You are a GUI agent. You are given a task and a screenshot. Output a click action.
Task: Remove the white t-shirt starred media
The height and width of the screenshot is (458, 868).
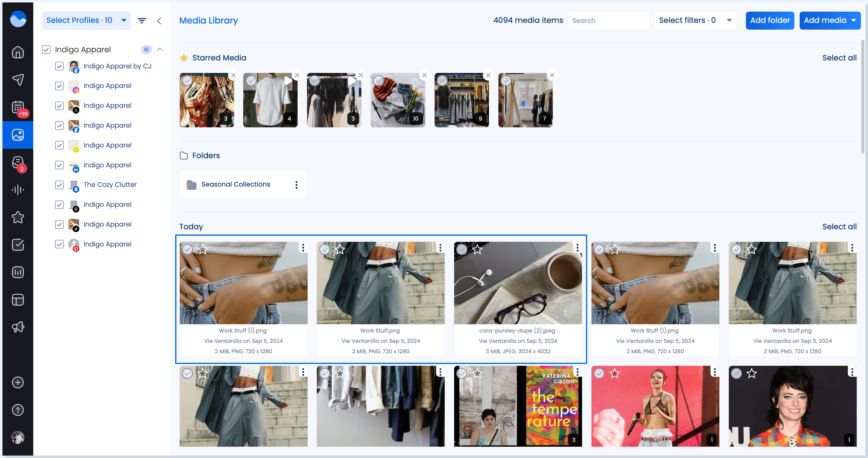pos(297,75)
